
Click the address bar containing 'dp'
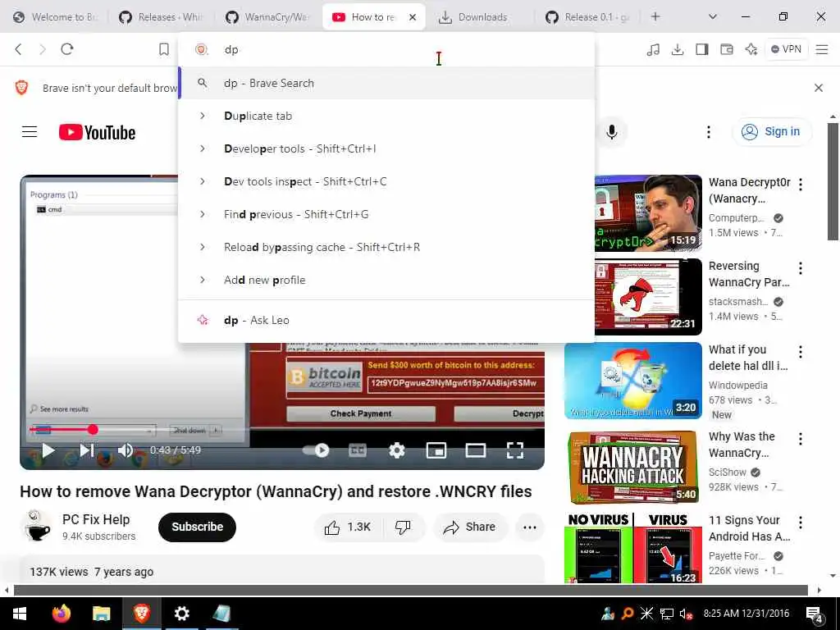386,49
